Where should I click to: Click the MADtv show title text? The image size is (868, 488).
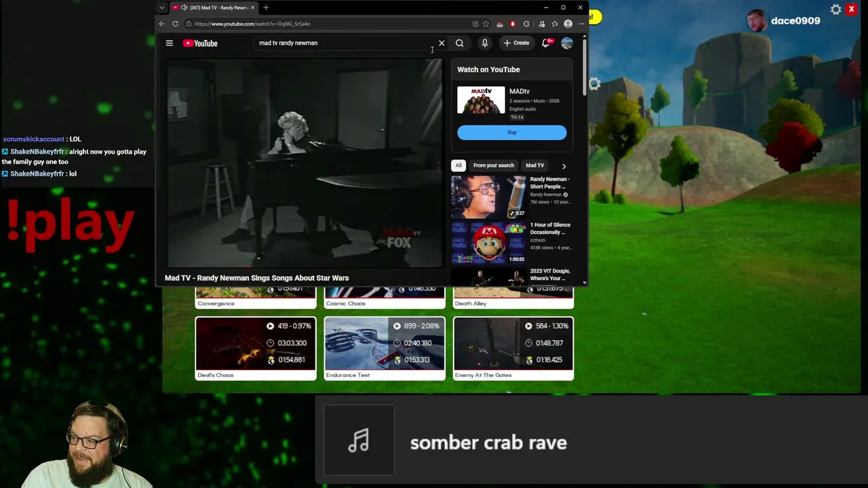[519, 91]
